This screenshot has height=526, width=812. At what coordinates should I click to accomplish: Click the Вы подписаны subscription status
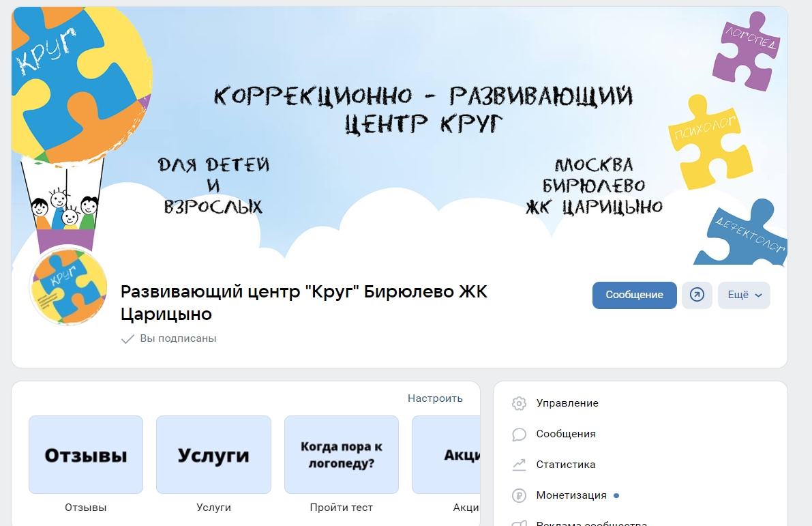(168, 338)
